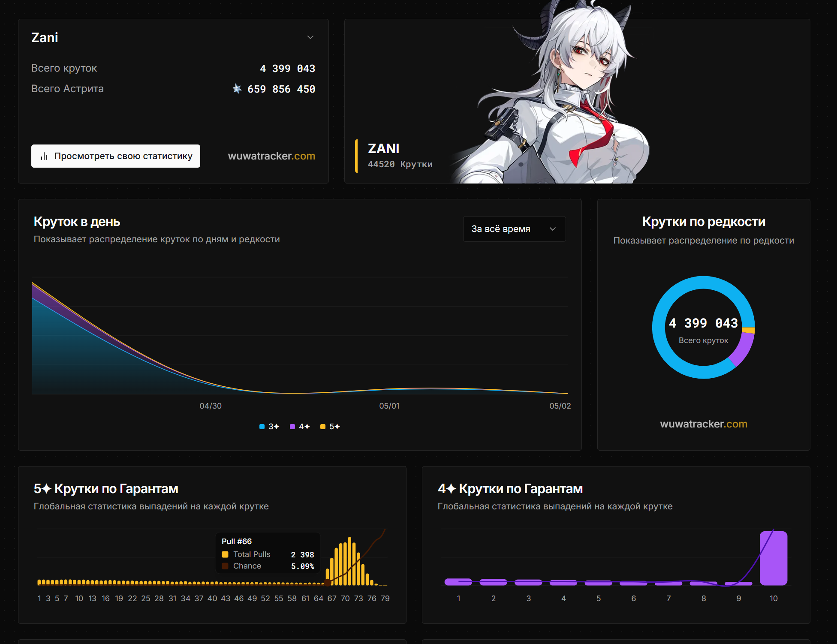
Task: Click axis label 5 in 4✦ chart
Action: click(599, 599)
